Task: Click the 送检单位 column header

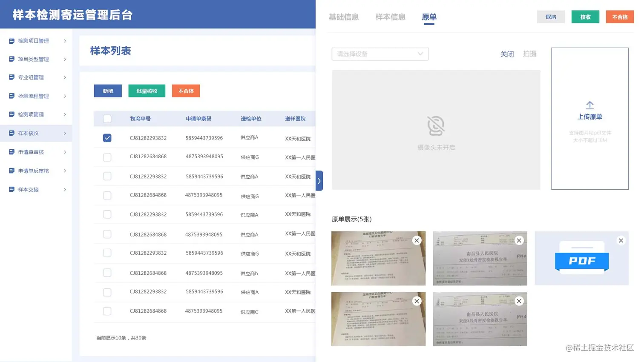Action: (251, 119)
